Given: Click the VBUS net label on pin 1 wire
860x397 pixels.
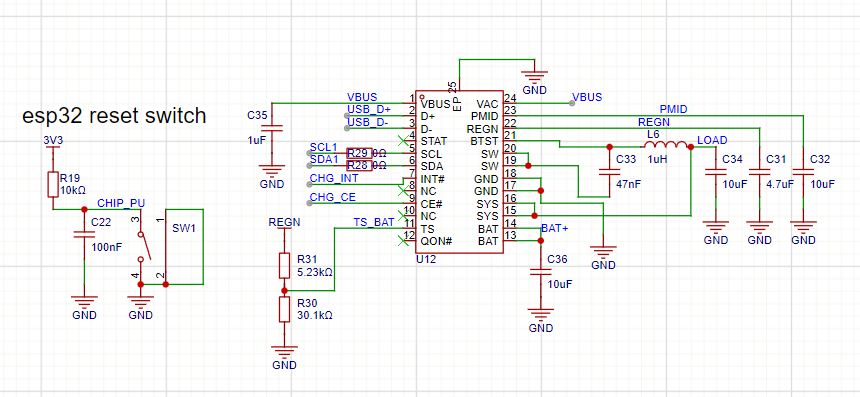Looking at the screenshot, I should coord(362,98).
